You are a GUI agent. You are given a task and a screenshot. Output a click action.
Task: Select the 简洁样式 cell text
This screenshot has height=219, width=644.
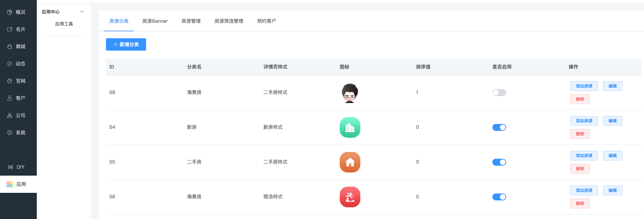273,197
